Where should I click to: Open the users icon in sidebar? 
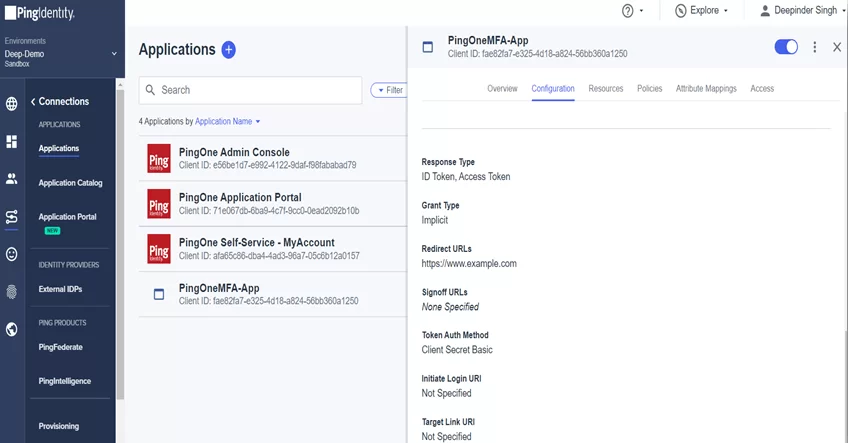(x=11, y=178)
